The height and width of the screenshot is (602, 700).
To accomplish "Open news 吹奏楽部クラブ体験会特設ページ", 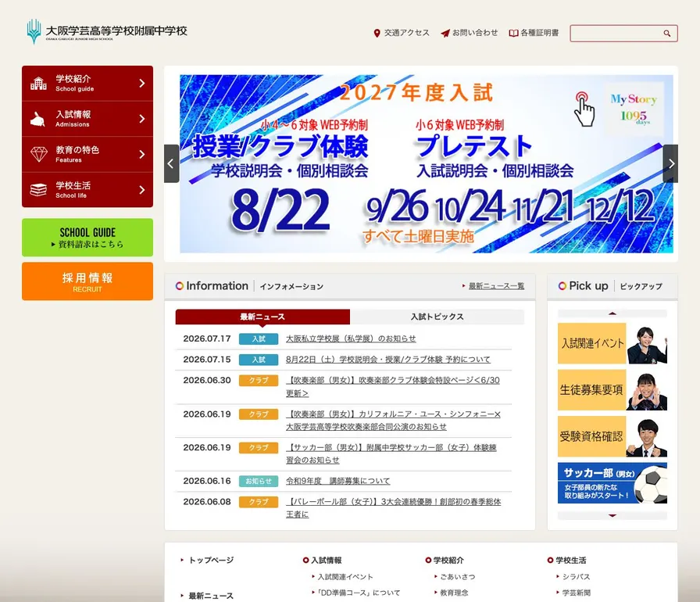I will coord(393,387).
